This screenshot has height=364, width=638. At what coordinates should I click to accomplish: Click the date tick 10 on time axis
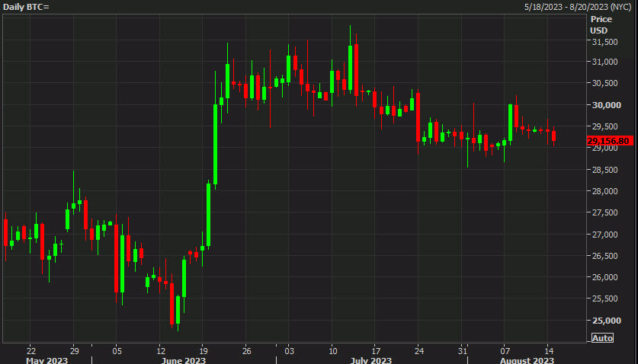click(x=333, y=351)
